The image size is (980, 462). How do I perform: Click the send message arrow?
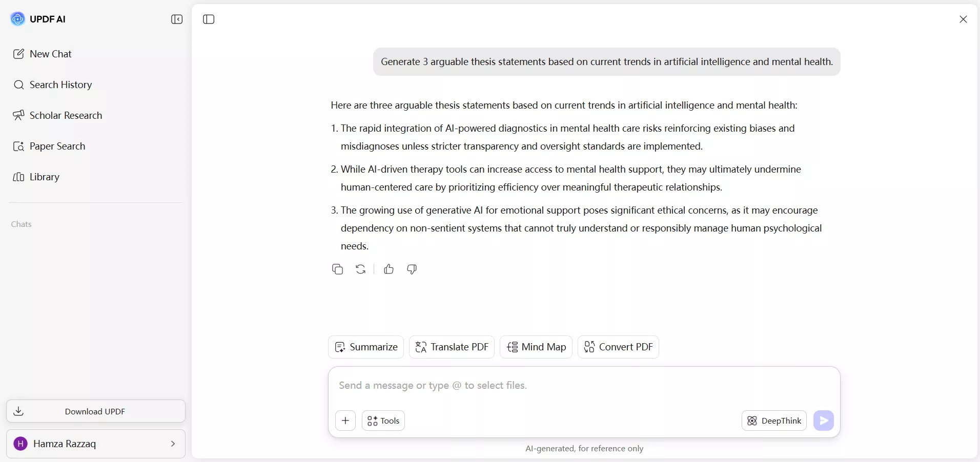coord(823,421)
